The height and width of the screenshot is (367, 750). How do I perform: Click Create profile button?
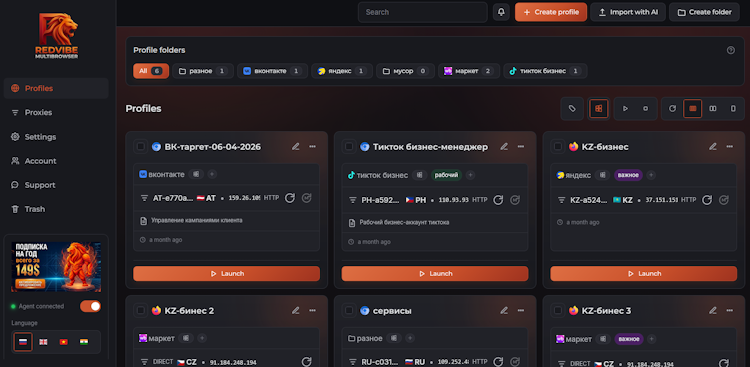551,12
